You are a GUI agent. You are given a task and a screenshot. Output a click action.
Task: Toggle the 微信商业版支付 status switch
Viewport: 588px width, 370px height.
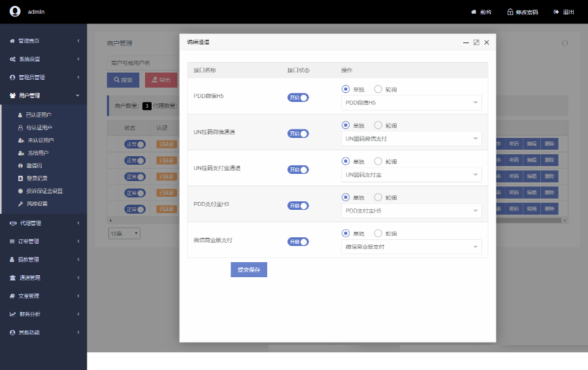(x=298, y=242)
